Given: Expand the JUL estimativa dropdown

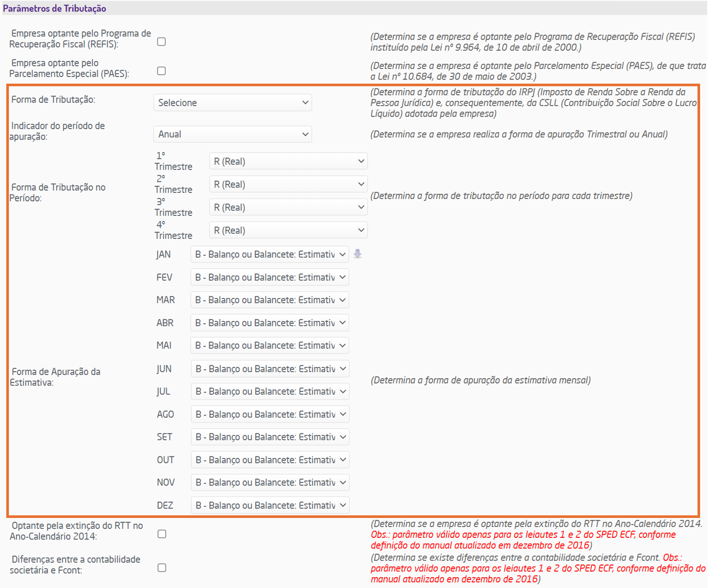Looking at the screenshot, I should click(x=270, y=391).
